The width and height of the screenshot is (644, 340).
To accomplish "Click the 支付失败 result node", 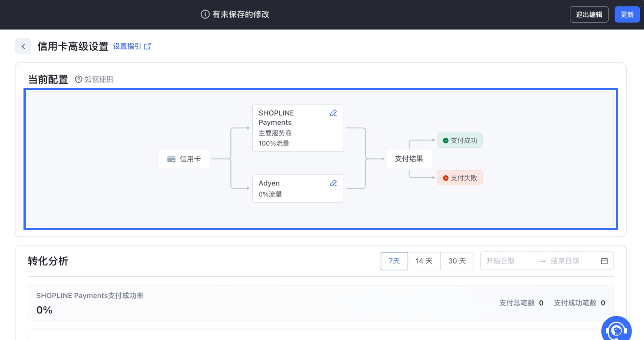I will pos(460,178).
